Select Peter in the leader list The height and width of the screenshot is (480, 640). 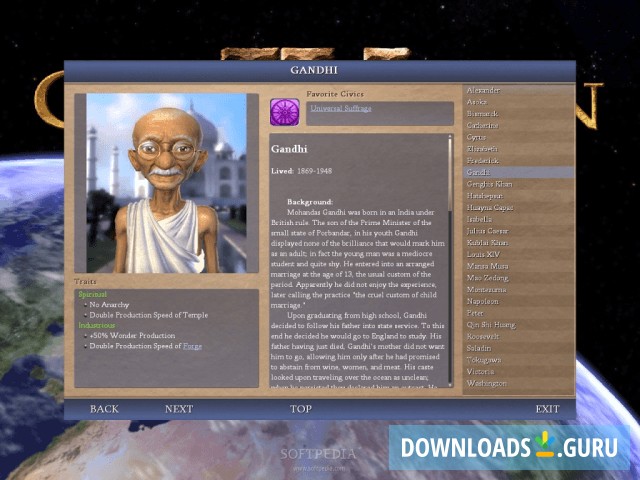518,313
